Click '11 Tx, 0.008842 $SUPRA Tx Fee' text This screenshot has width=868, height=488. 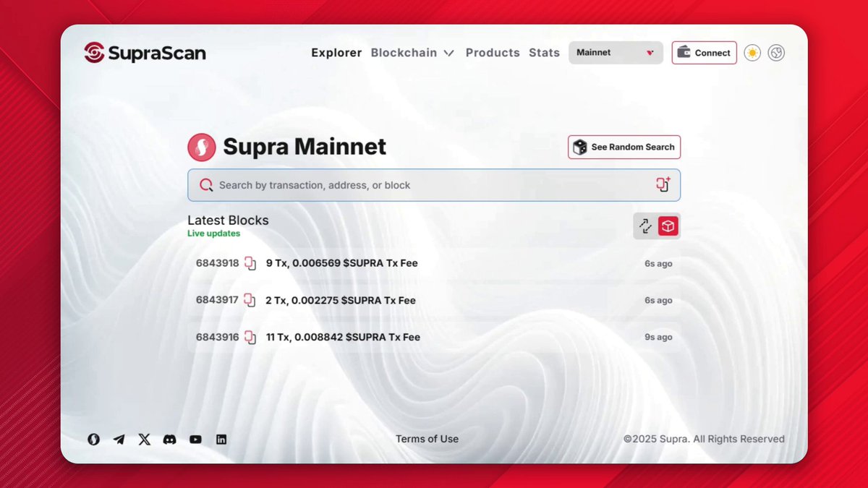pyautogui.click(x=344, y=337)
